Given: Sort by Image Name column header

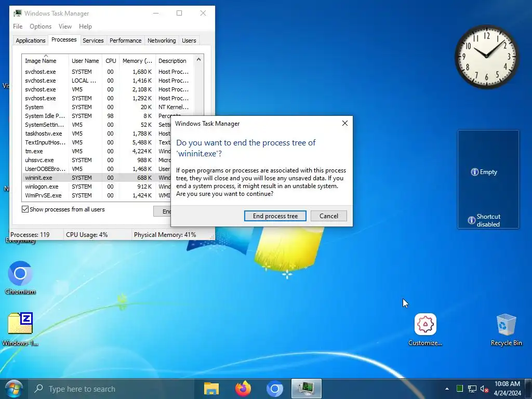Looking at the screenshot, I should [x=45, y=61].
